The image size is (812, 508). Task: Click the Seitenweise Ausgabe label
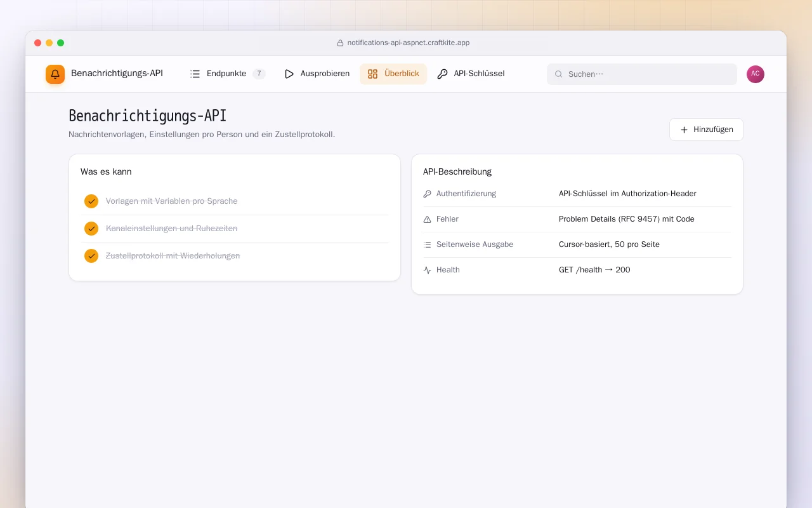coord(475,244)
